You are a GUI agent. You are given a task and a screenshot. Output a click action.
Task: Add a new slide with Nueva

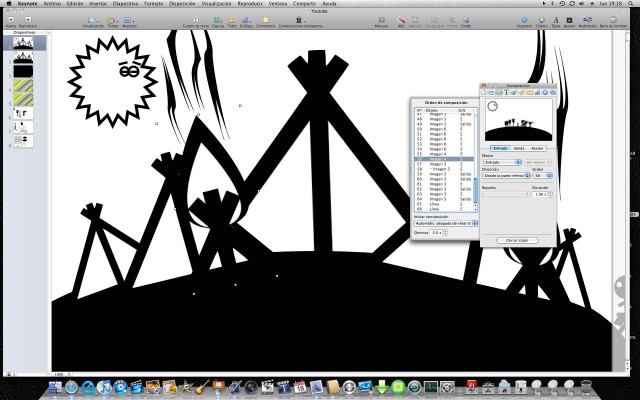pos(11,22)
